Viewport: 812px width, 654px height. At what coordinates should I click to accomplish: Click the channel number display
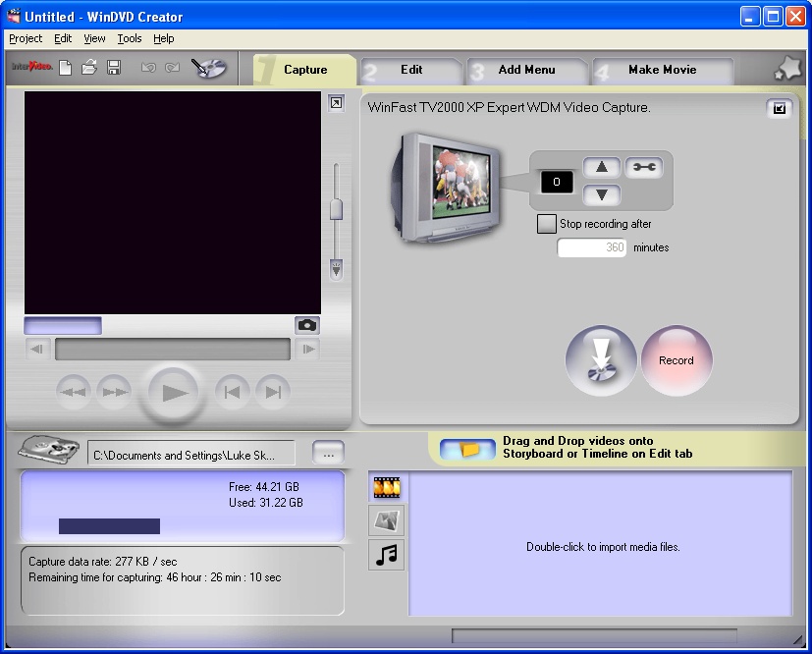(x=557, y=182)
